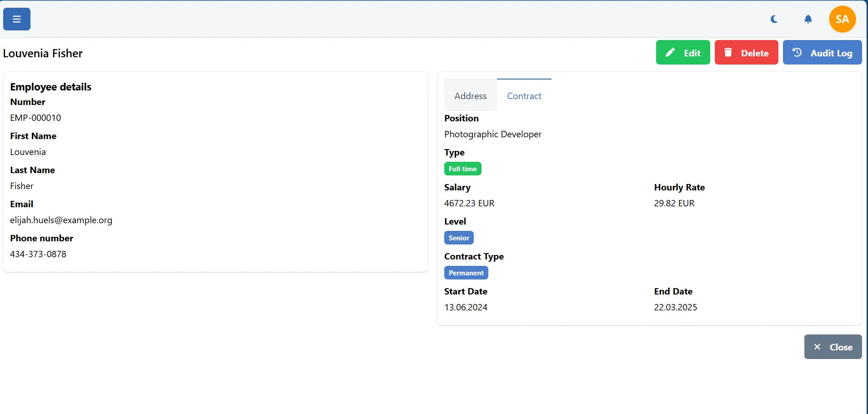Click the employee number EMP-000010
This screenshot has width=868, height=414.
[35, 118]
